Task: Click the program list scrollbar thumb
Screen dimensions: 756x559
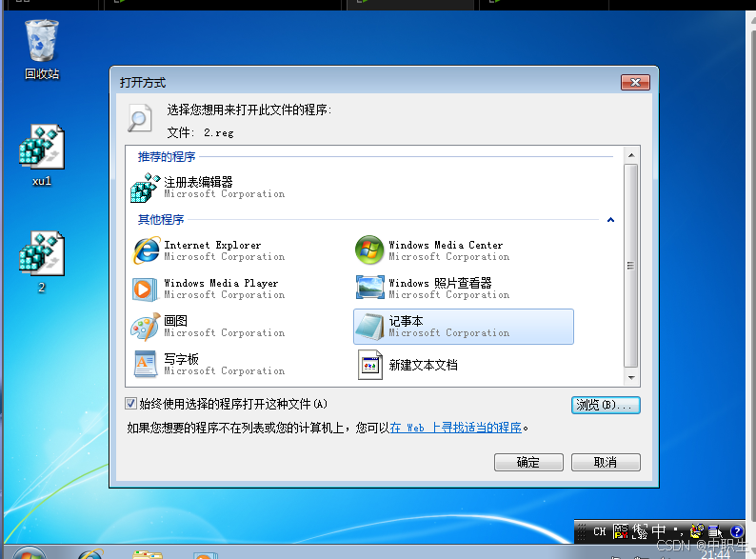Action: click(630, 266)
